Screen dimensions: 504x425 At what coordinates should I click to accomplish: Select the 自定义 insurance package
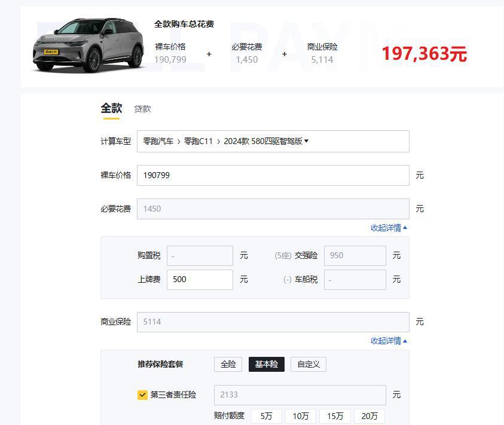(x=308, y=364)
